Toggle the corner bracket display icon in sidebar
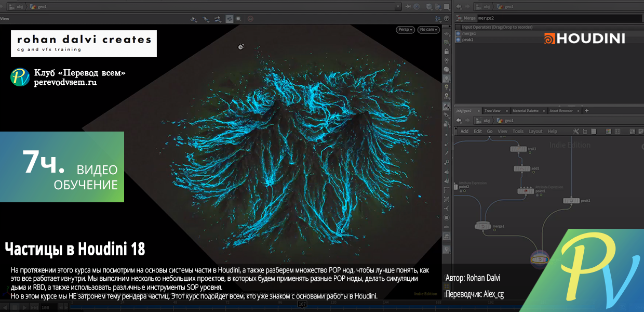 pyautogui.click(x=446, y=190)
